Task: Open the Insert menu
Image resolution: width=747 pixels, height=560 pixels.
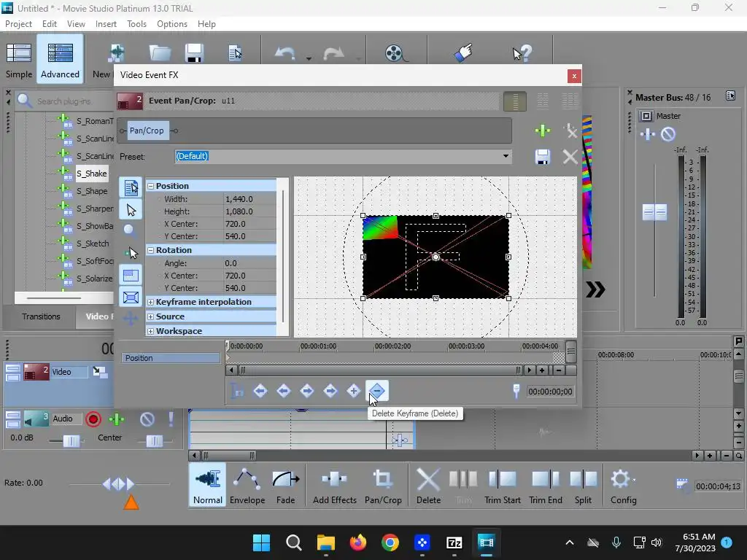Action: [x=106, y=24]
